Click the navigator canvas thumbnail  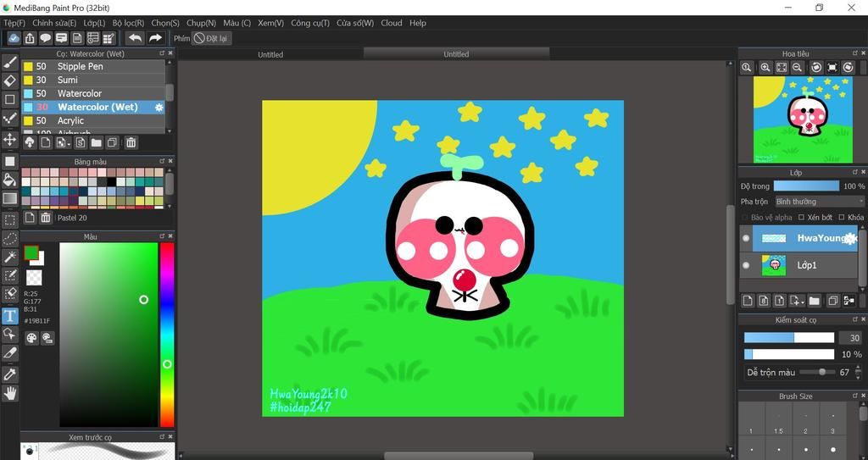[803, 119]
